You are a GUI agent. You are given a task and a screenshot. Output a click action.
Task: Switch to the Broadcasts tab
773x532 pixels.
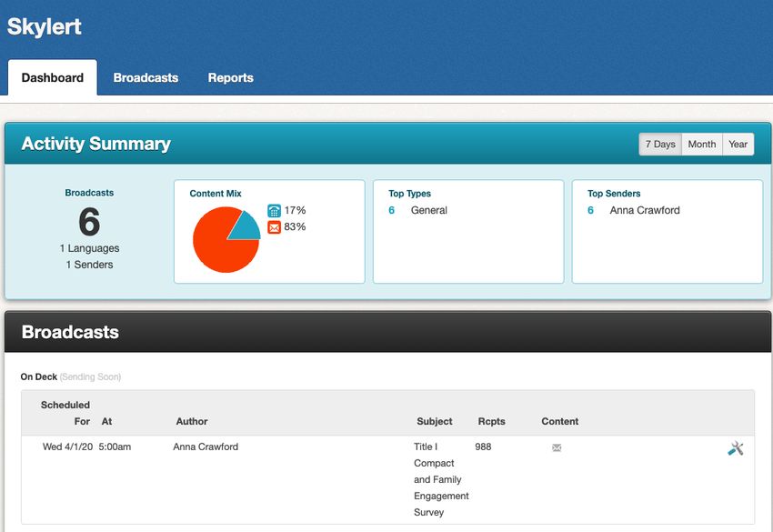[146, 77]
